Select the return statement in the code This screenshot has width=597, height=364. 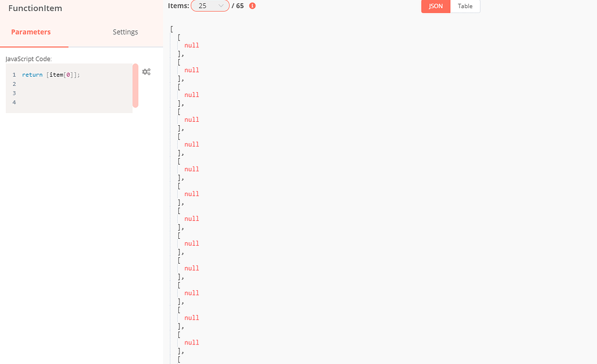32,74
